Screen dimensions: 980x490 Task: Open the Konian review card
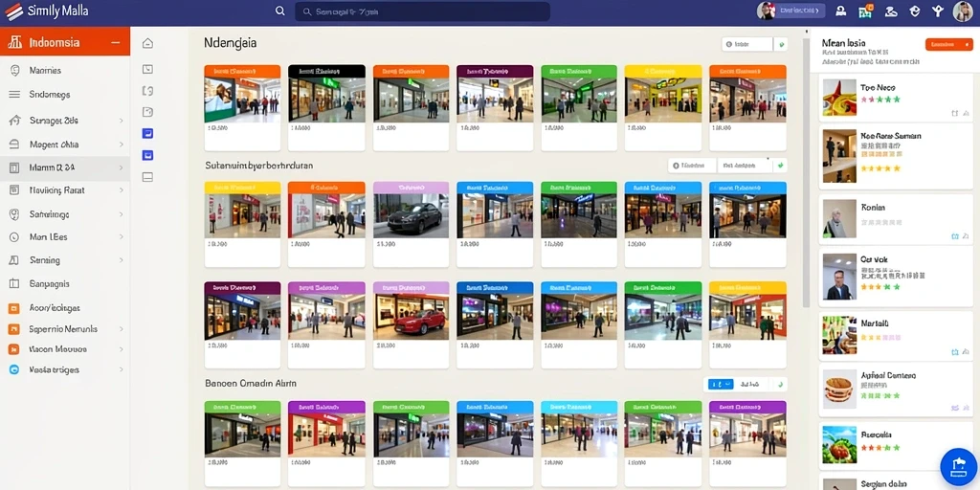[x=896, y=219]
